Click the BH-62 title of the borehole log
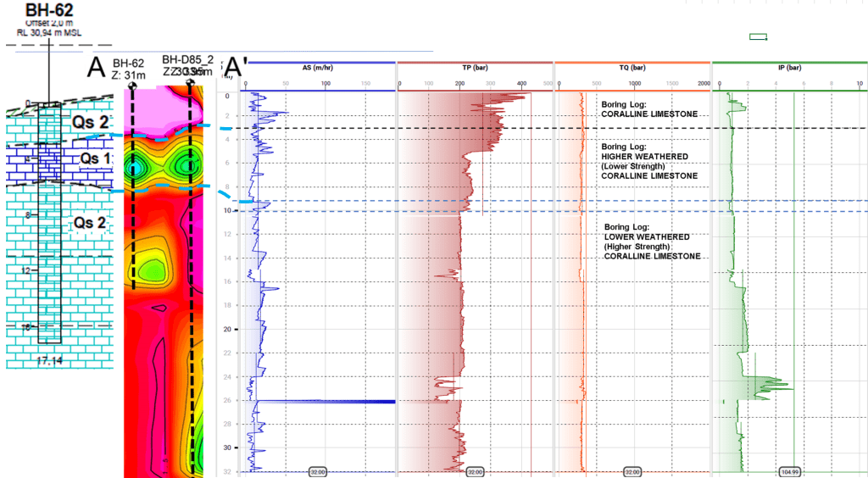 click(x=48, y=10)
